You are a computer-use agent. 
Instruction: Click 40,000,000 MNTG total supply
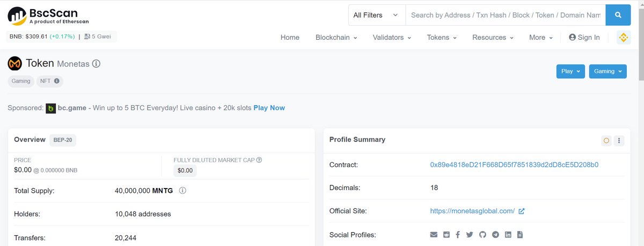tap(144, 191)
